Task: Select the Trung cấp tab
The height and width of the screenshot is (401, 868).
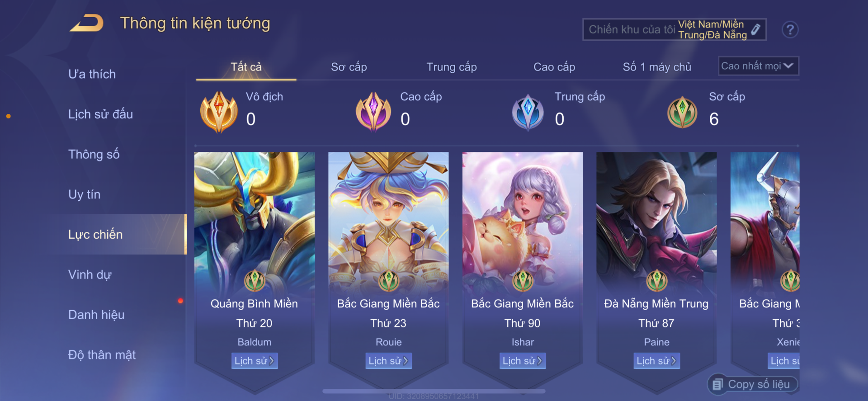Action: (x=452, y=67)
